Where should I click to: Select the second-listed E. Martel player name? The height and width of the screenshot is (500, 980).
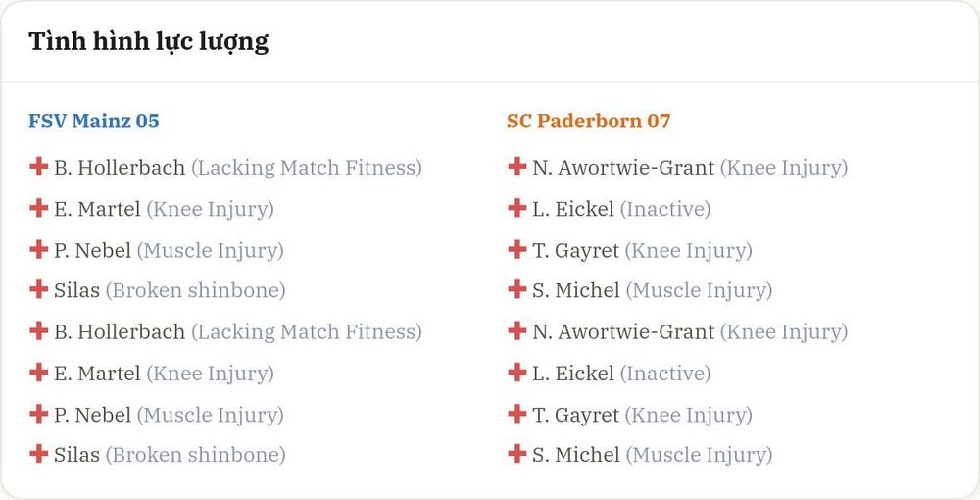pyautogui.click(x=97, y=374)
